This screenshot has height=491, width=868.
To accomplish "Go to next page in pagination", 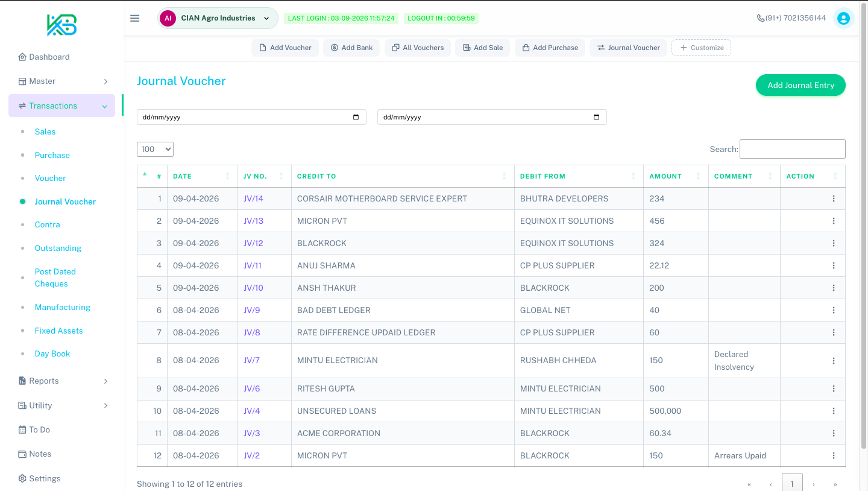I will point(814,484).
